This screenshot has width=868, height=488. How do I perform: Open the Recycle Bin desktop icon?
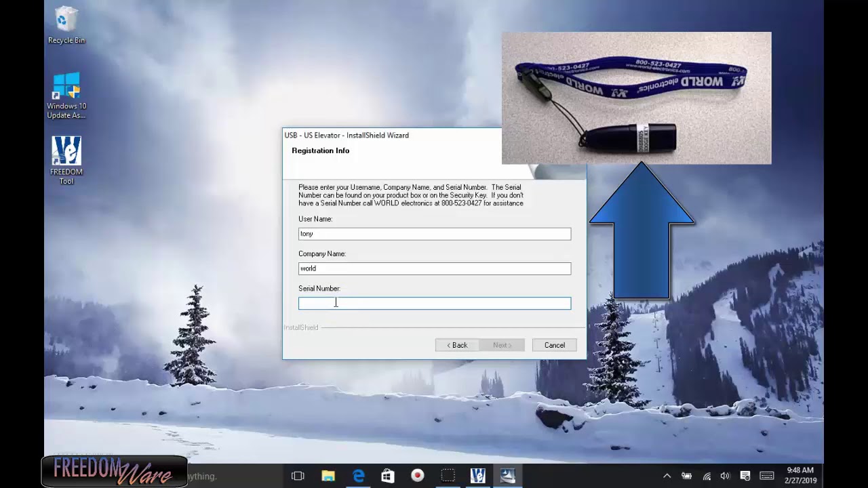(x=66, y=25)
